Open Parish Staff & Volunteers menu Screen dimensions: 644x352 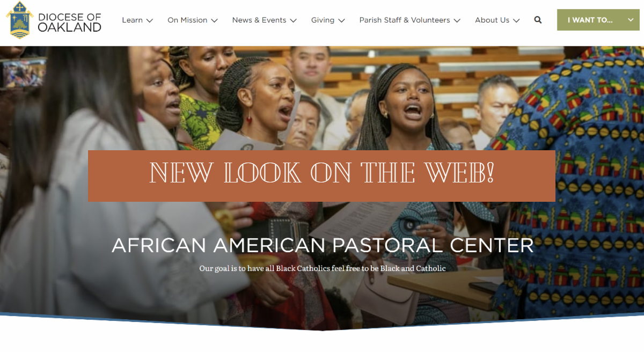[x=405, y=20]
